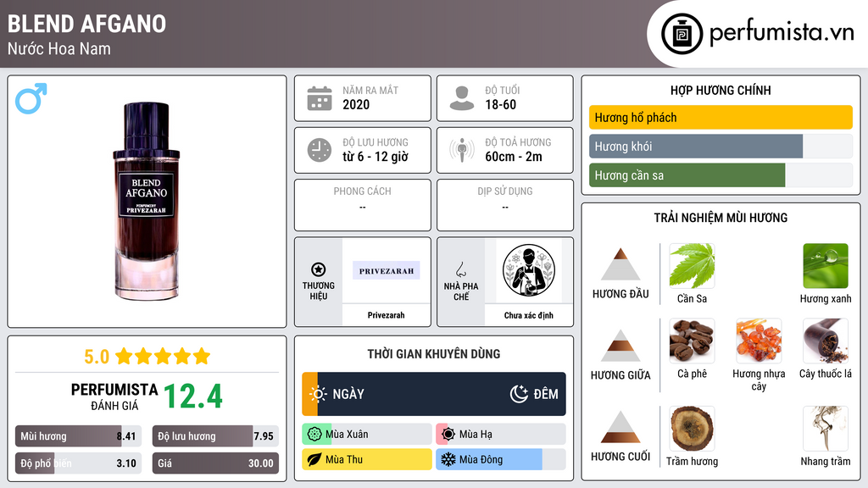Click the Thời Gian Khuyên Dùng heading
The width and height of the screenshot is (868, 488).
[434, 354]
